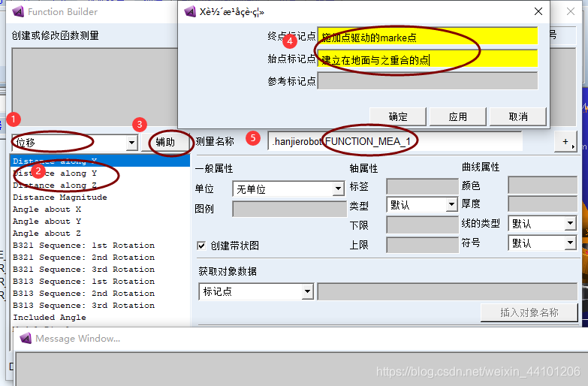
Task: Expand the 单位 units dropdown
Action: click(x=338, y=189)
